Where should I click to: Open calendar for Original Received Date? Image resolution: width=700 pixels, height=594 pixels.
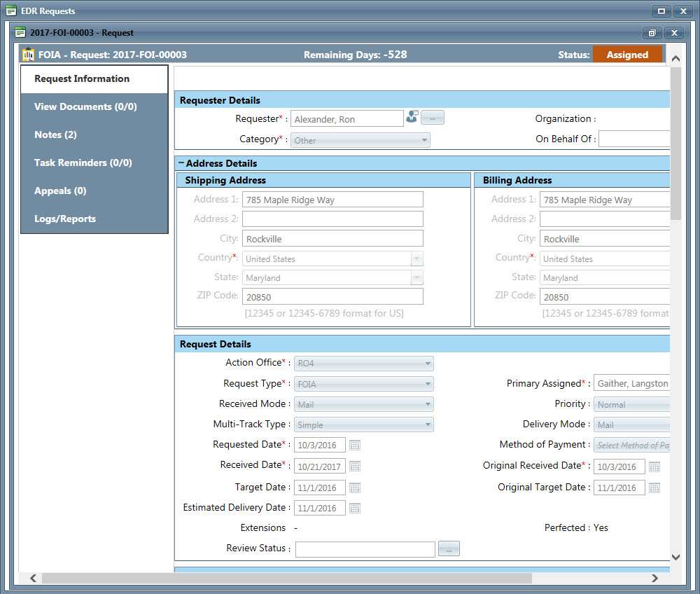click(x=654, y=467)
